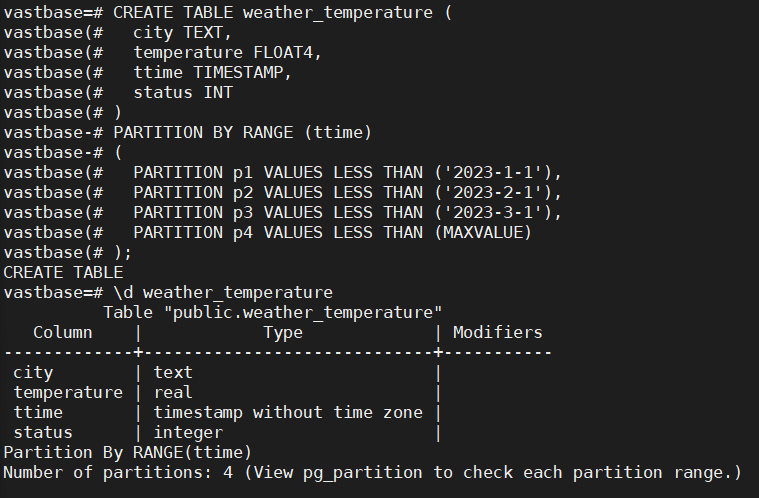Click MAXVALUE in the partition p4 line

(483, 232)
